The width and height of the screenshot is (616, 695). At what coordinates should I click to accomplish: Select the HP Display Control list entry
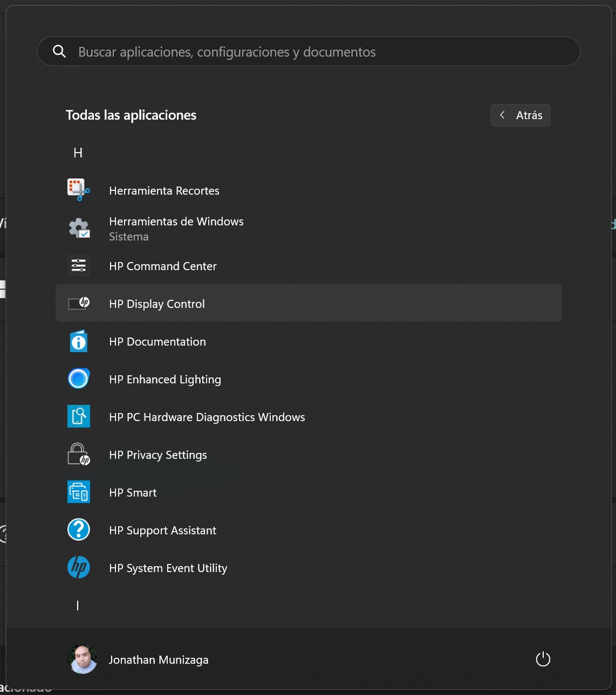point(309,303)
